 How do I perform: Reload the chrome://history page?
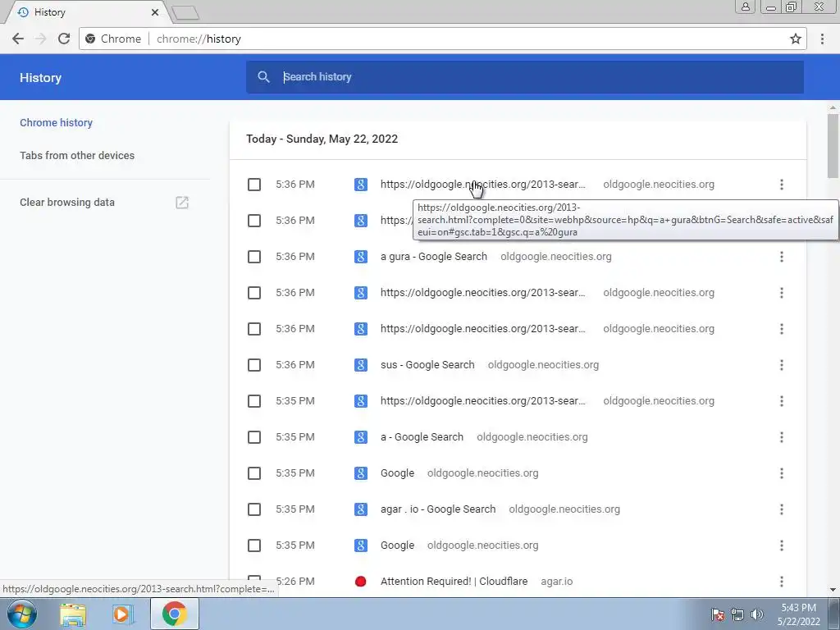click(64, 39)
